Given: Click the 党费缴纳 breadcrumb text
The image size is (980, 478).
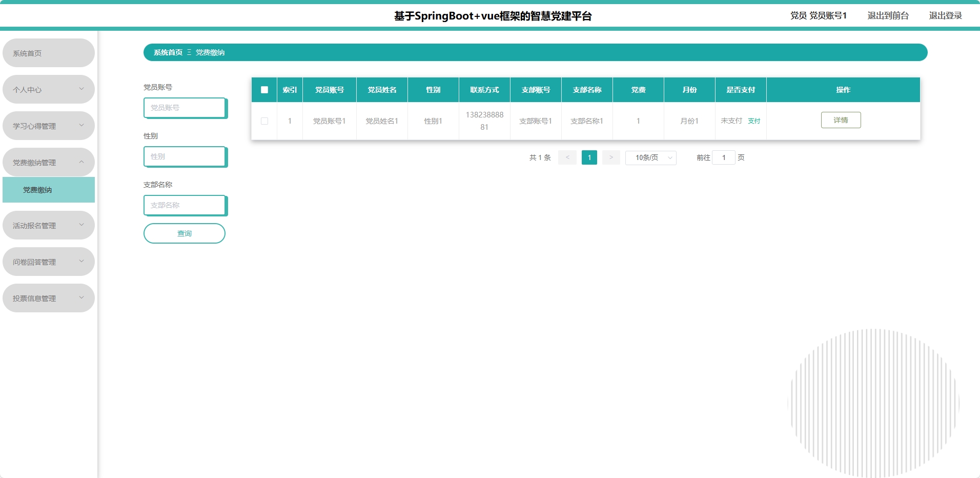Looking at the screenshot, I should pos(210,52).
